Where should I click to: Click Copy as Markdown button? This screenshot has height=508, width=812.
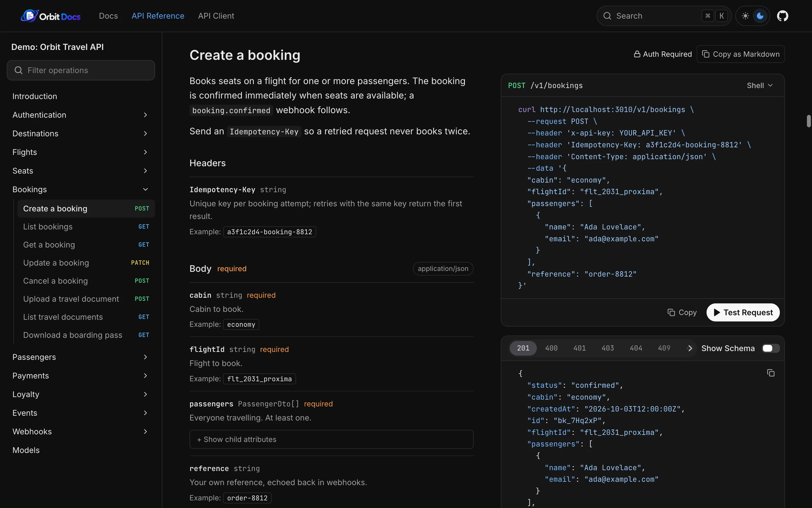click(741, 54)
